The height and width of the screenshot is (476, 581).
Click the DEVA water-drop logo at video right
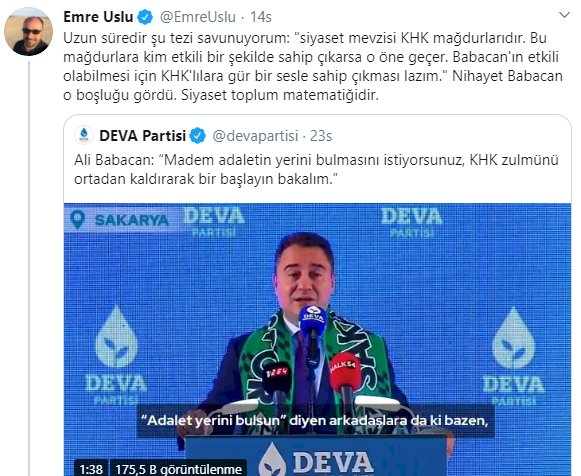(514, 338)
